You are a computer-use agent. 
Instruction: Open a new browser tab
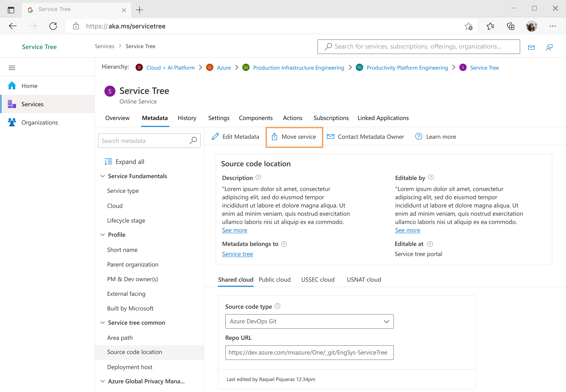pyautogui.click(x=139, y=10)
